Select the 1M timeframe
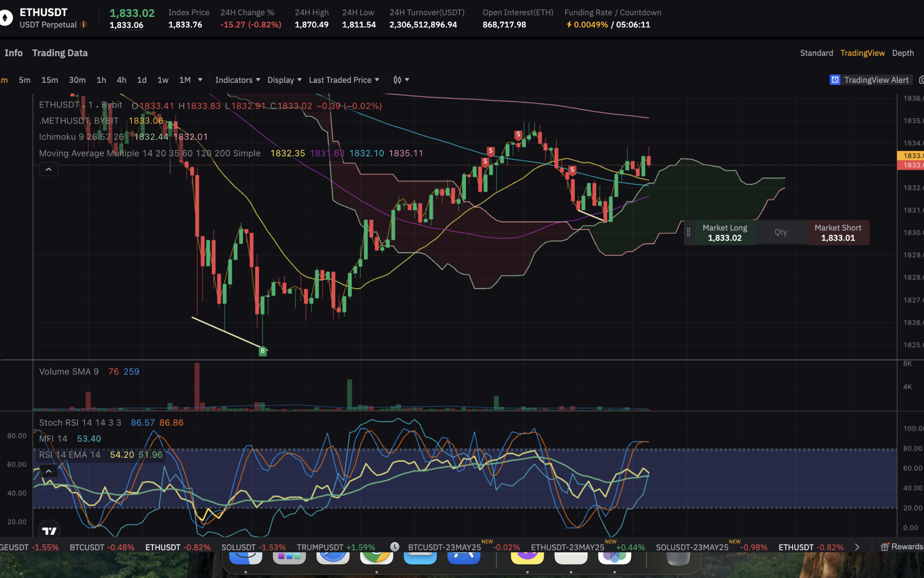924x578 pixels. pos(185,80)
